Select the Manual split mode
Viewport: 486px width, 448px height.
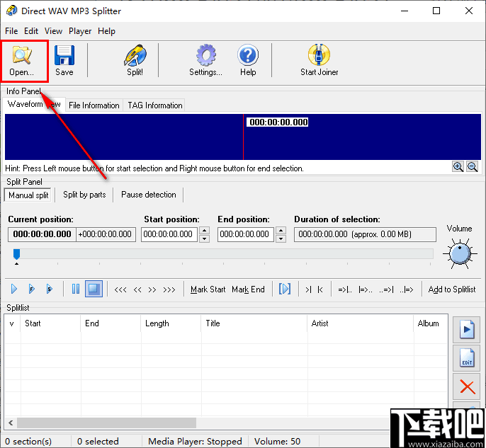point(28,195)
